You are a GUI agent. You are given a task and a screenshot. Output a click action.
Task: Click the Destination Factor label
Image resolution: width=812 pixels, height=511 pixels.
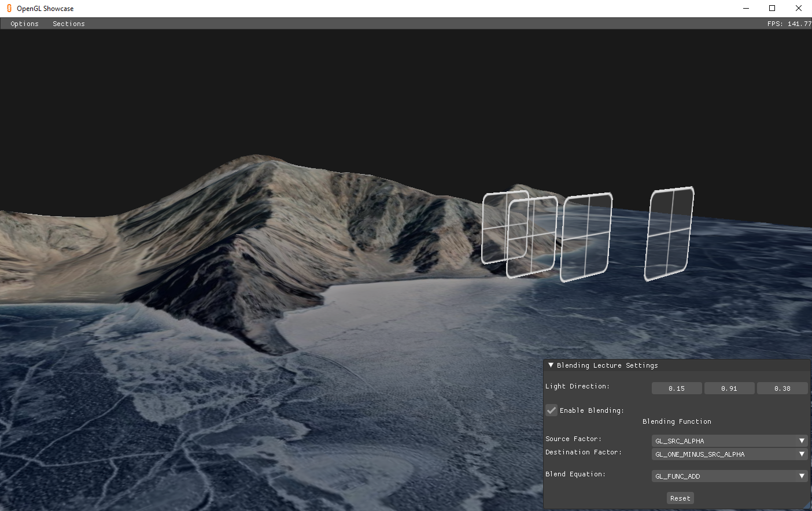pos(584,452)
